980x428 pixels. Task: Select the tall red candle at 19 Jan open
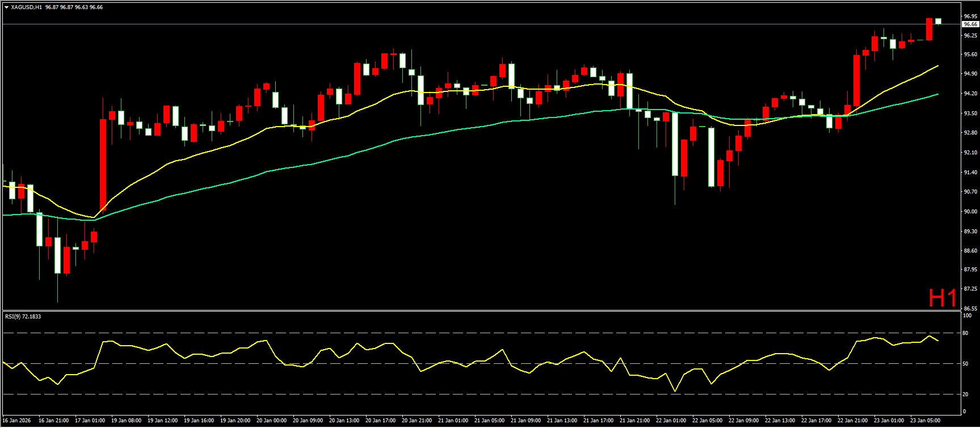point(103,165)
